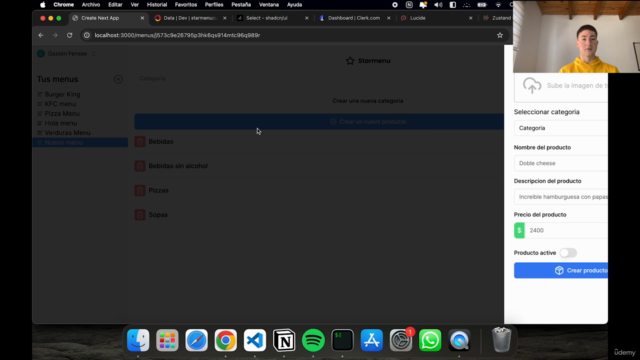Screen dimensions: 640x360
Task: Click the Chrome address bar URL
Action: (178, 36)
